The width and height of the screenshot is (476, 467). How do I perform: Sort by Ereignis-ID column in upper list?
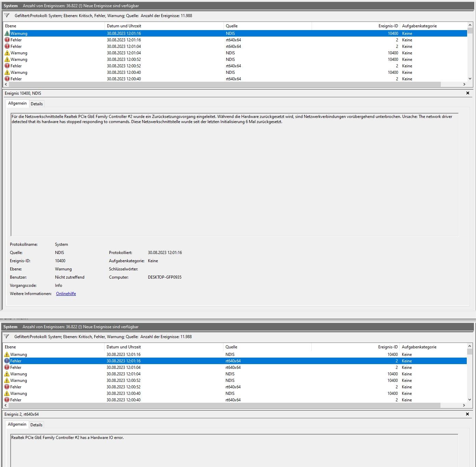coord(356,26)
